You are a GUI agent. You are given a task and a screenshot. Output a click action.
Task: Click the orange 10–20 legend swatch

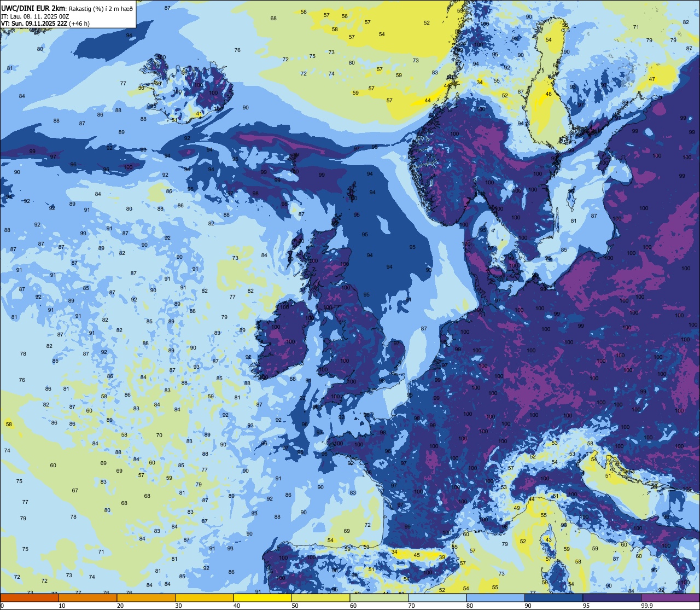point(87,597)
